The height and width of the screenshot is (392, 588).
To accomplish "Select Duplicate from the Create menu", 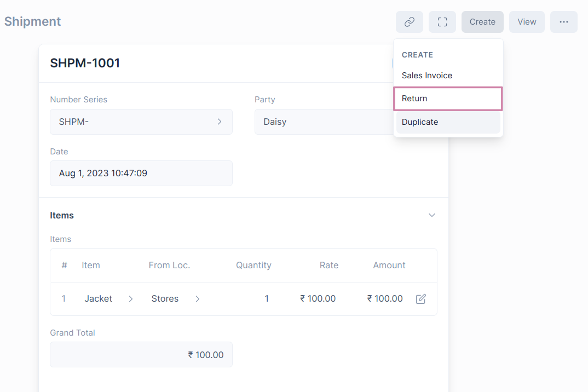I will point(420,122).
